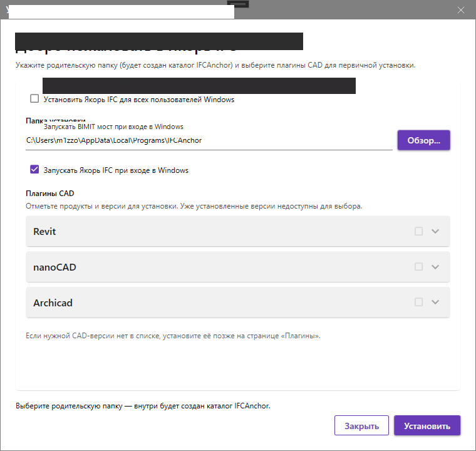
Task: Select the Archicad plugin row label
Action: [53, 303]
